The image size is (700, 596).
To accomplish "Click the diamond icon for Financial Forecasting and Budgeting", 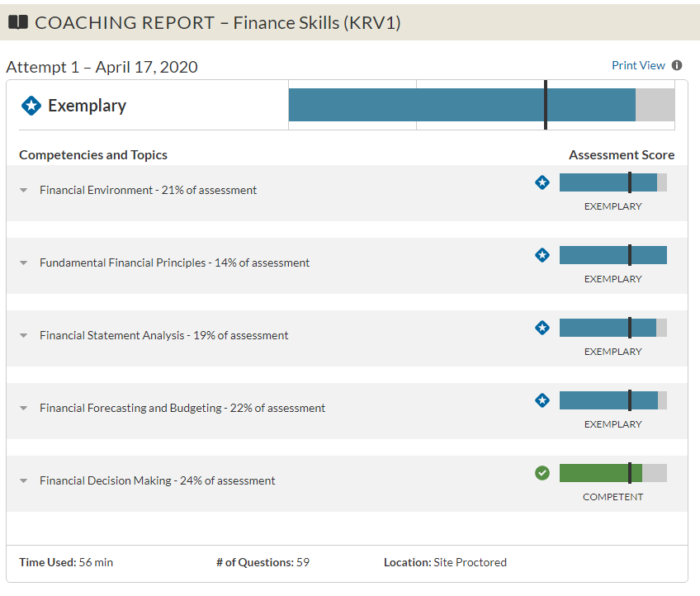I will [542, 400].
